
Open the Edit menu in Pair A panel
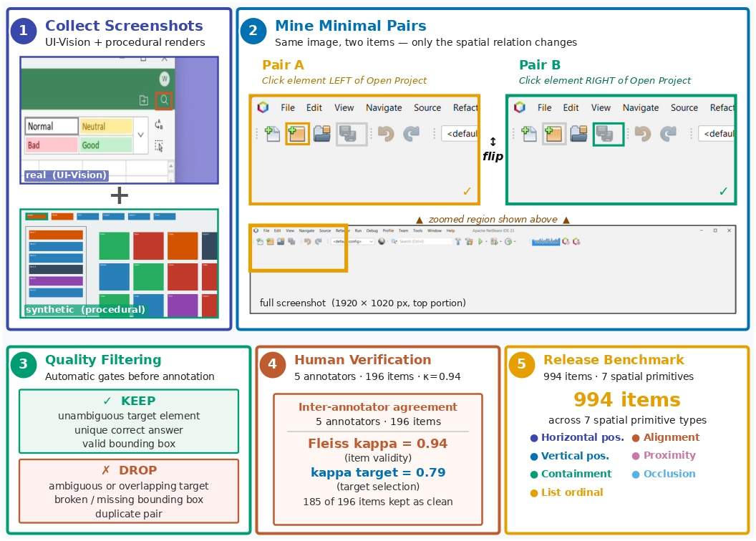coord(314,107)
